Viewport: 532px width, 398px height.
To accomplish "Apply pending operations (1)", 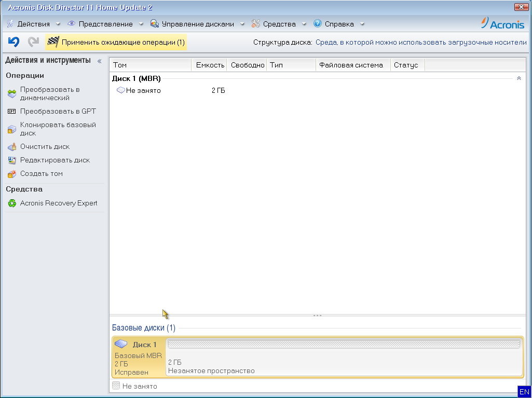I will [x=116, y=43].
